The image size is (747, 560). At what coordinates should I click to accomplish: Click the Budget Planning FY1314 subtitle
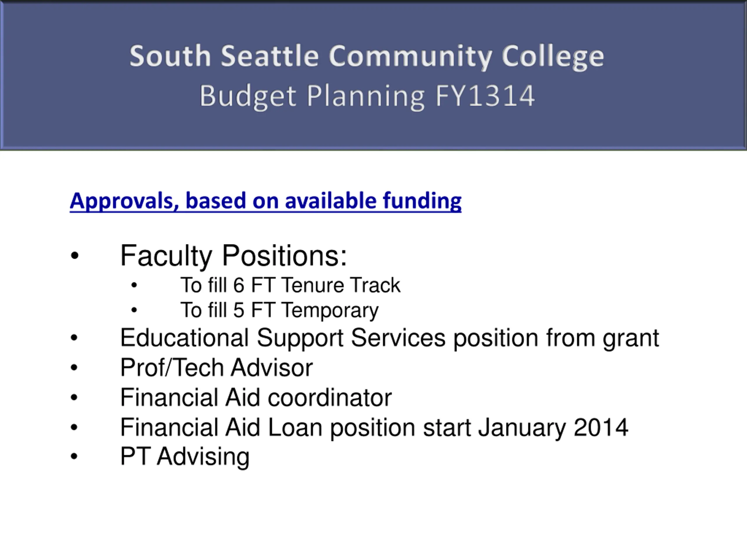pos(367,96)
